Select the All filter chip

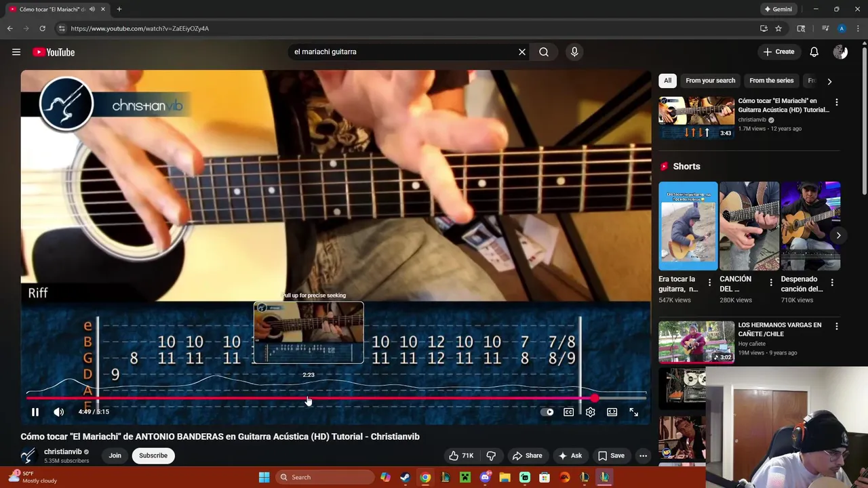coord(667,81)
